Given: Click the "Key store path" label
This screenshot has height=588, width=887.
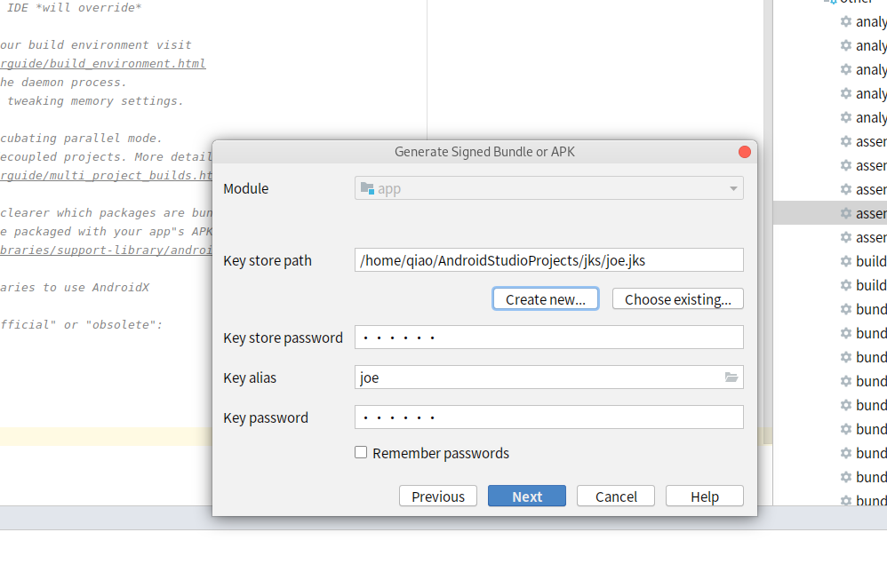Looking at the screenshot, I should pos(268,260).
